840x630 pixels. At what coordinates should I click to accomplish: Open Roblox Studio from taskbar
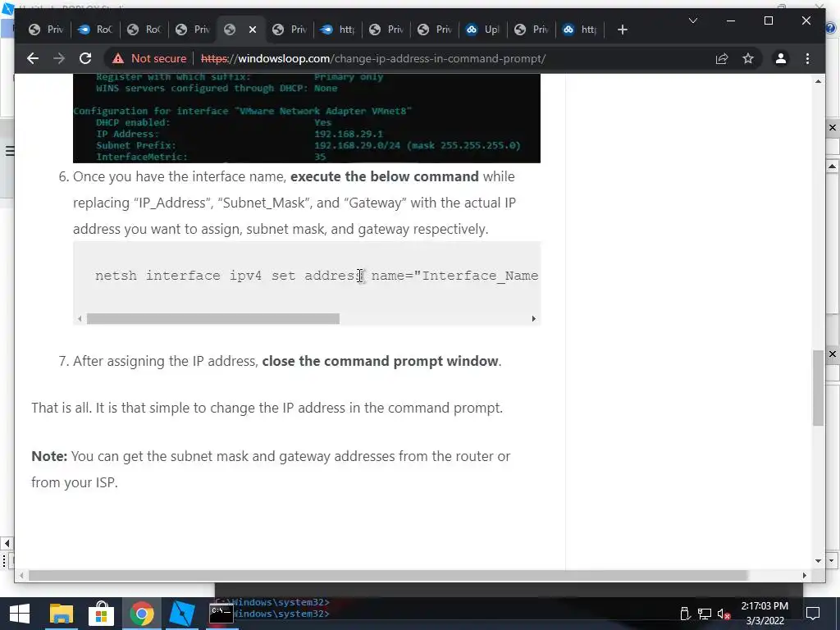point(181,614)
